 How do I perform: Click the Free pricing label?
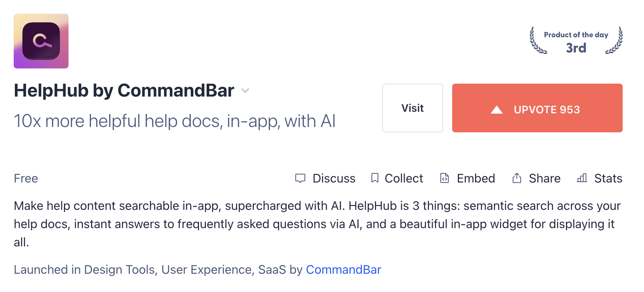pos(26,178)
